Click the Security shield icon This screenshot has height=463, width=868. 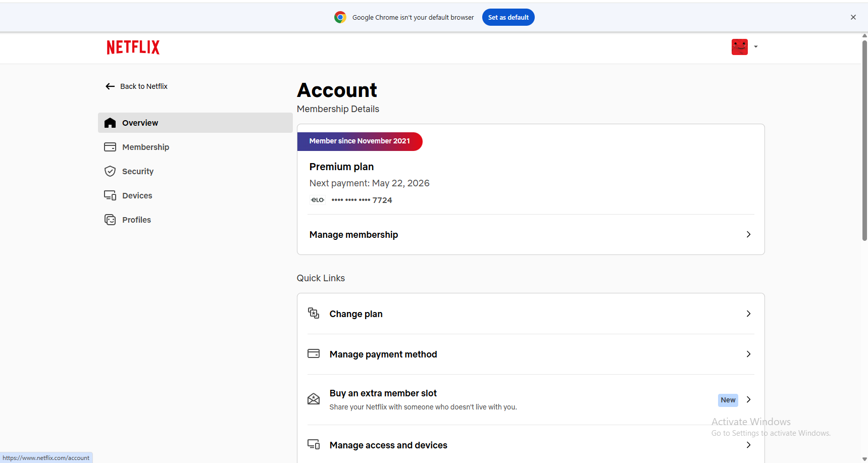click(110, 171)
